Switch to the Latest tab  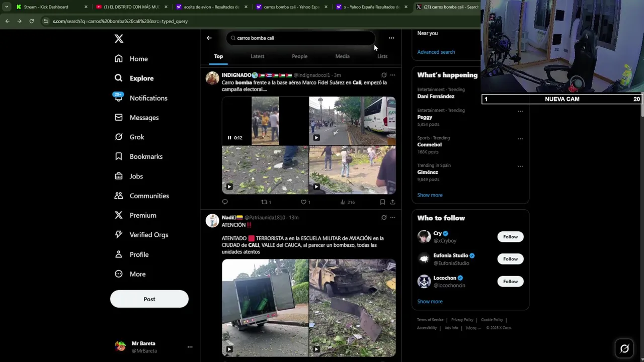tap(257, 56)
